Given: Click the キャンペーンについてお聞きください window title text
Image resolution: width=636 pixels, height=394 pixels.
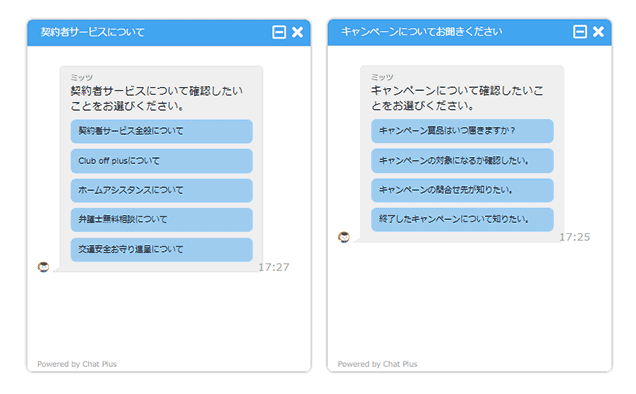Looking at the screenshot, I should click(422, 32).
